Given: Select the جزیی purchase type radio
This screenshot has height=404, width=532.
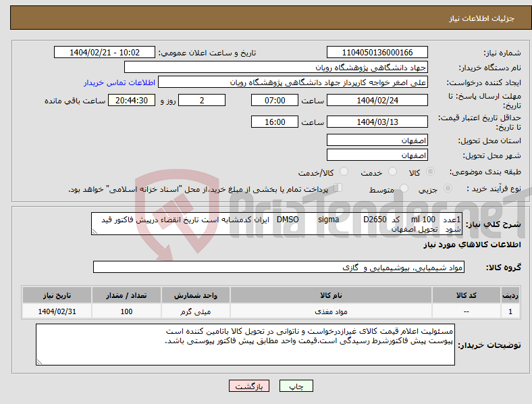Looking at the screenshot, I should click(x=448, y=188).
